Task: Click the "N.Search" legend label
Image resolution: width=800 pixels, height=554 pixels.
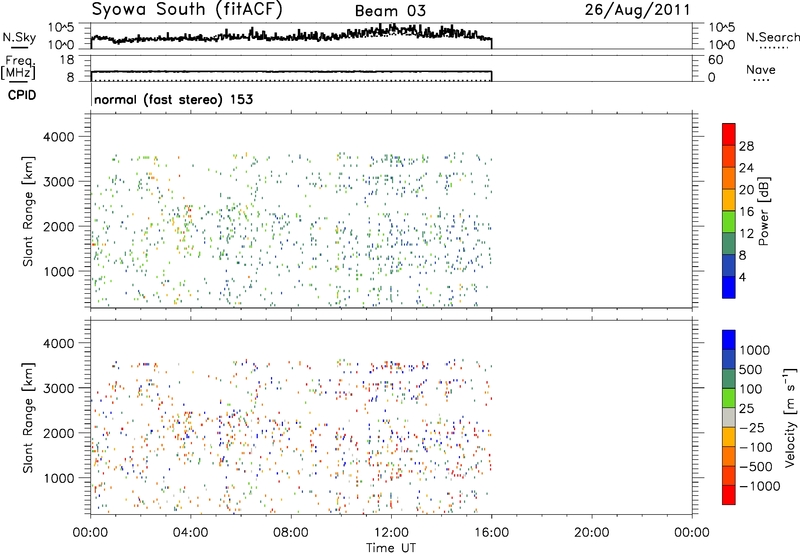Action: 773,37
